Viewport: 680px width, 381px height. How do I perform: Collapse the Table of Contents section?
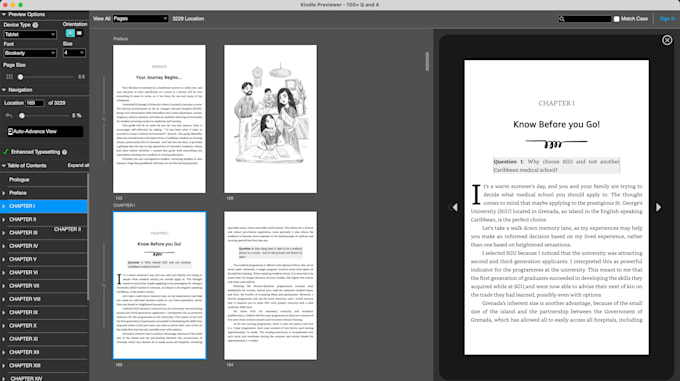(4, 166)
